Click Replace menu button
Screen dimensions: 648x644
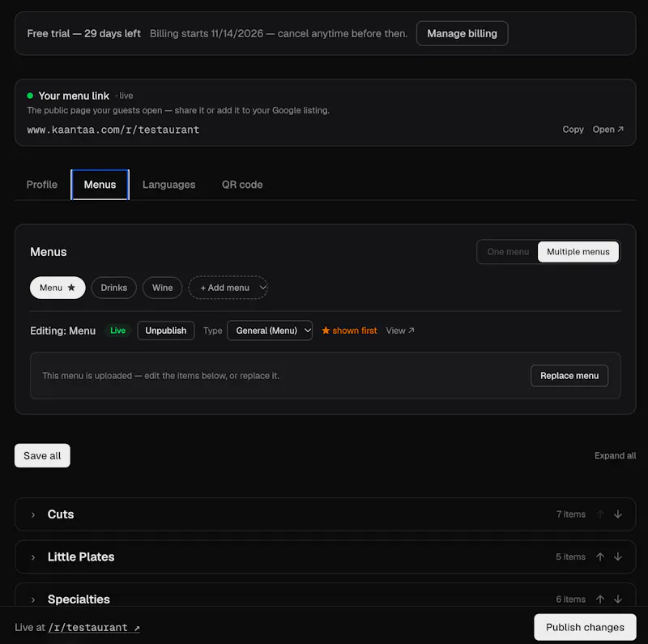(x=569, y=376)
